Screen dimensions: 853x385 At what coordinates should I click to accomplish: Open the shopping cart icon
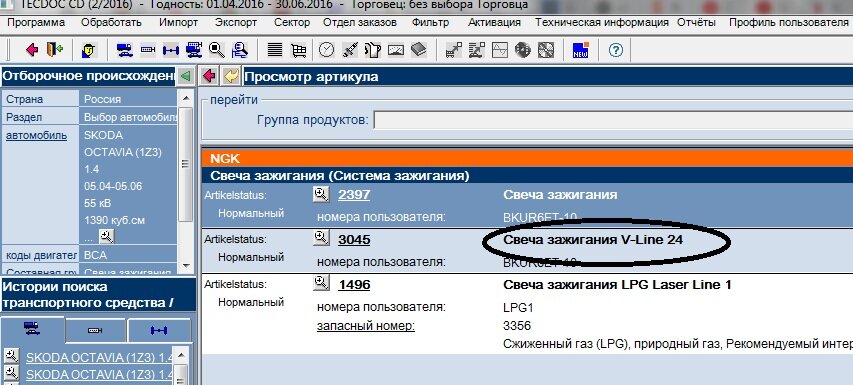click(298, 51)
